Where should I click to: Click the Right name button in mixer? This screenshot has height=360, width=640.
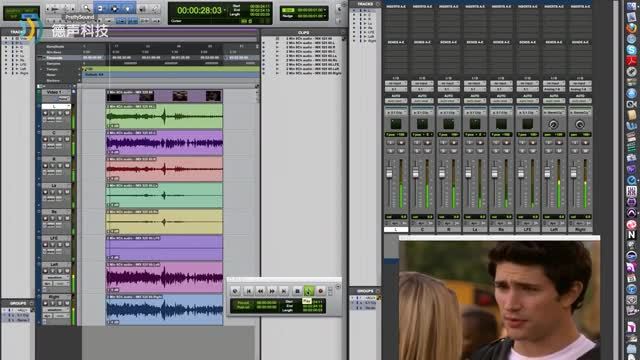580,230
